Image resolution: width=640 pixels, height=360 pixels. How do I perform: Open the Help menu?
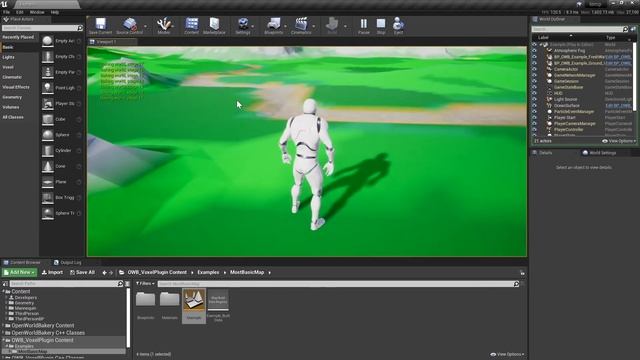pyautogui.click(x=55, y=12)
